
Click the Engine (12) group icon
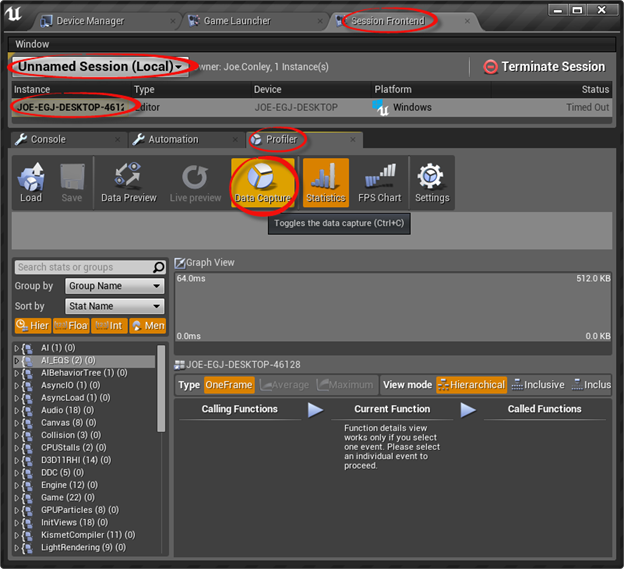(x=27, y=485)
